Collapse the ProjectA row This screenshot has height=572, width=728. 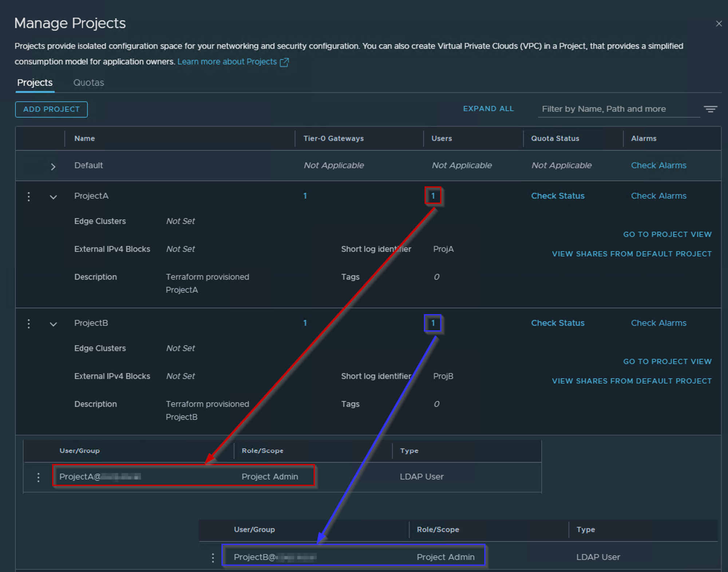click(53, 197)
